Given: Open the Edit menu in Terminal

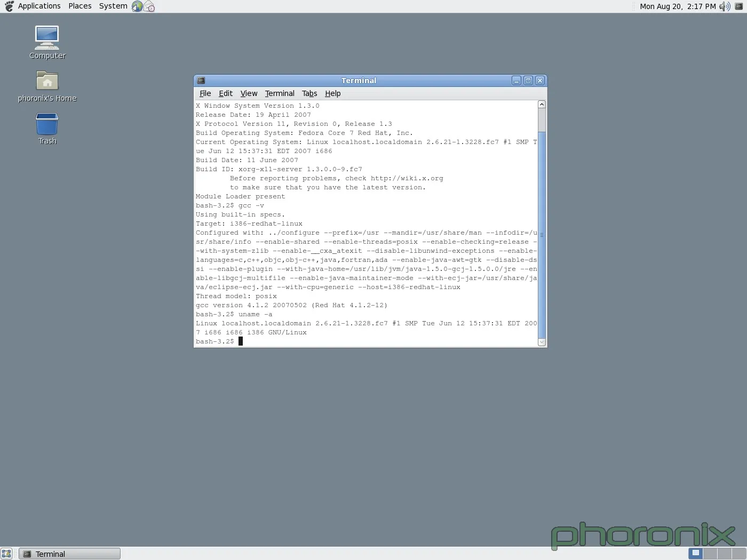Looking at the screenshot, I should pos(226,93).
